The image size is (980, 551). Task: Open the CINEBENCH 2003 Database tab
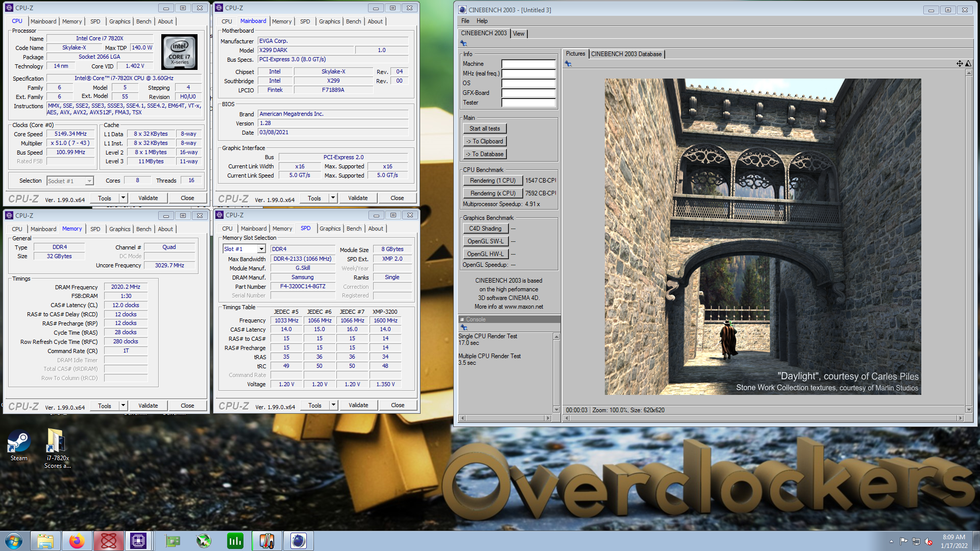626,54
